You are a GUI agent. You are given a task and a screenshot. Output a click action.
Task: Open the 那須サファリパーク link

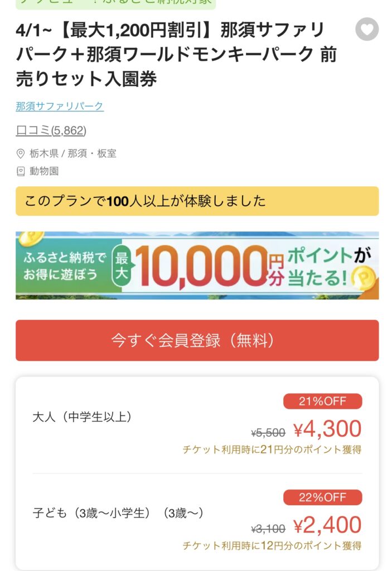coord(60,106)
